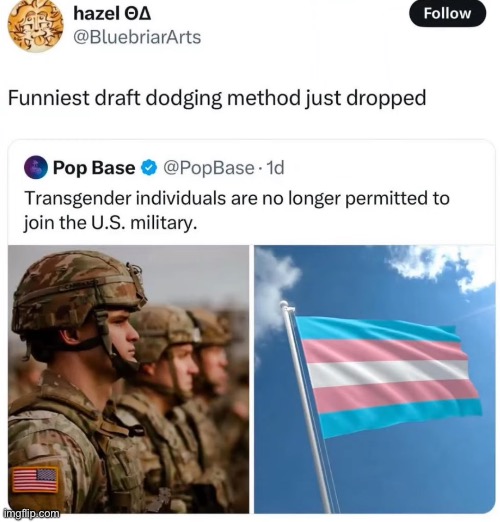The height and width of the screenshot is (522, 500).
Task: Click the white stripe of the flag
Action: (388, 373)
